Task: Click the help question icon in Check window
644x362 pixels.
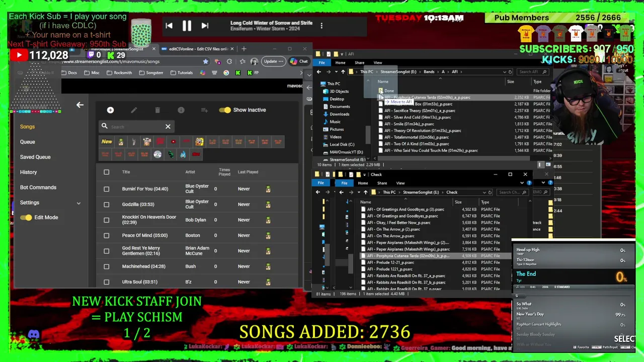Action: [529, 183]
